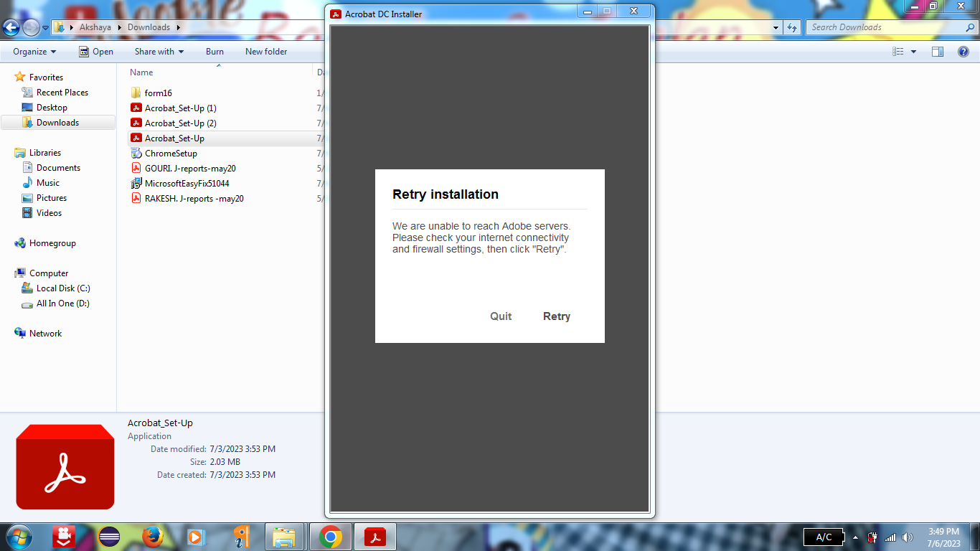980x551 pixels.
Task: Click Retry in the installer dialog
Action: (557, 316)
